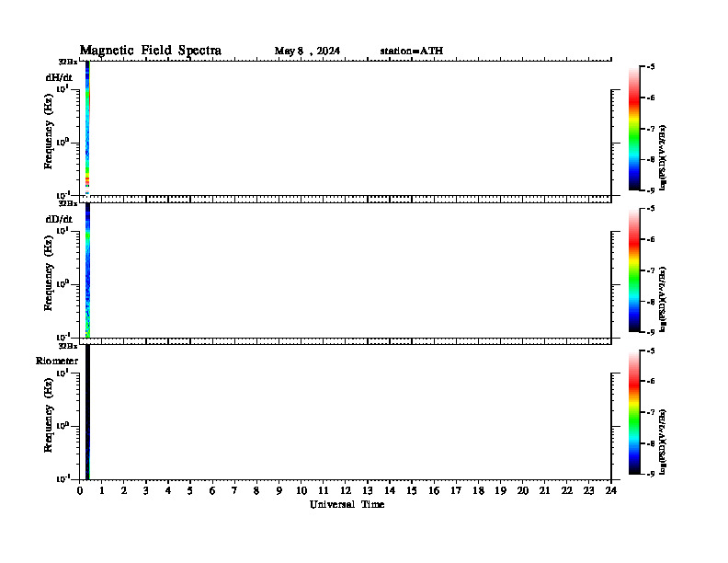
Task: Click hour 23 on the Universal Time axis
Action: coord(588,490)
